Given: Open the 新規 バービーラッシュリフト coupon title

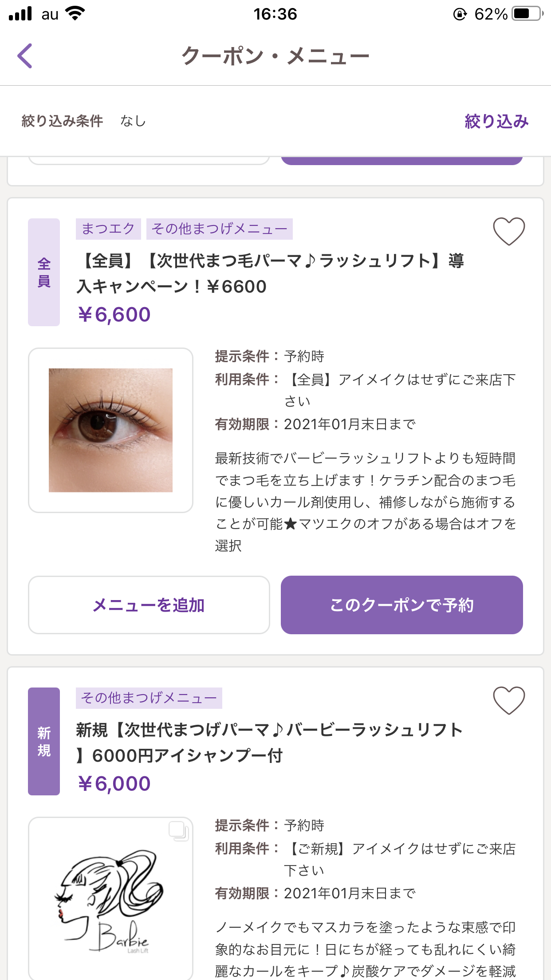Looking at the screenshot, I should pyautogui.click(x=269, y=743).
